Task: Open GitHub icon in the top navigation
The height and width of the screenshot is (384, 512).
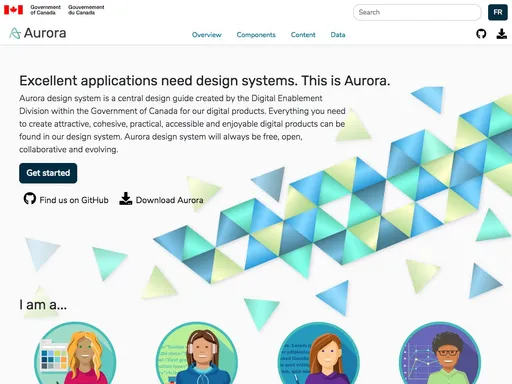Action: [481, 34]
